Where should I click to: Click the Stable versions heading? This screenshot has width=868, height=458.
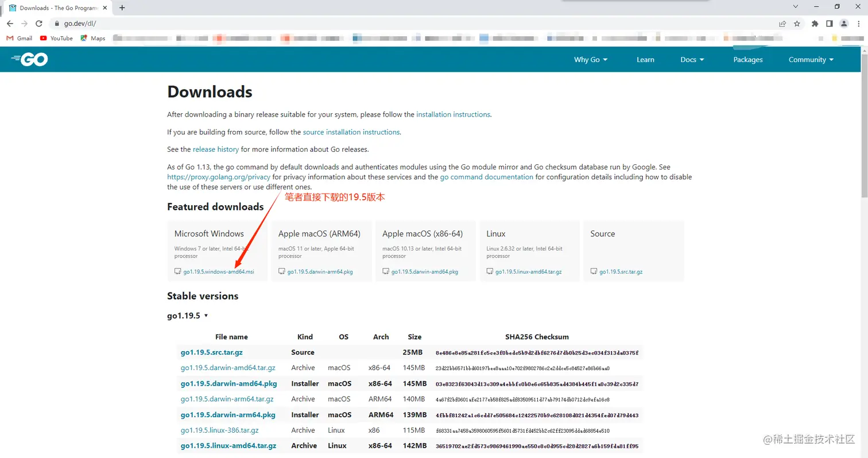[203, 297]
